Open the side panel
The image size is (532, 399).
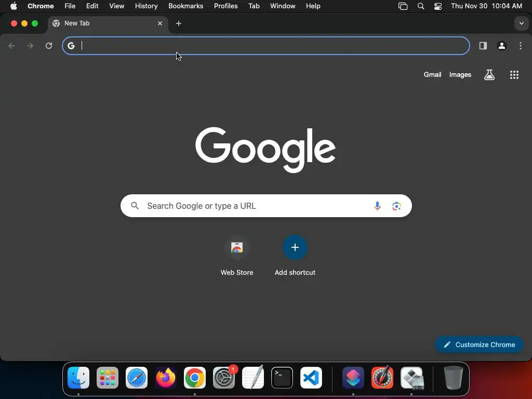click(x=483, y=46)
